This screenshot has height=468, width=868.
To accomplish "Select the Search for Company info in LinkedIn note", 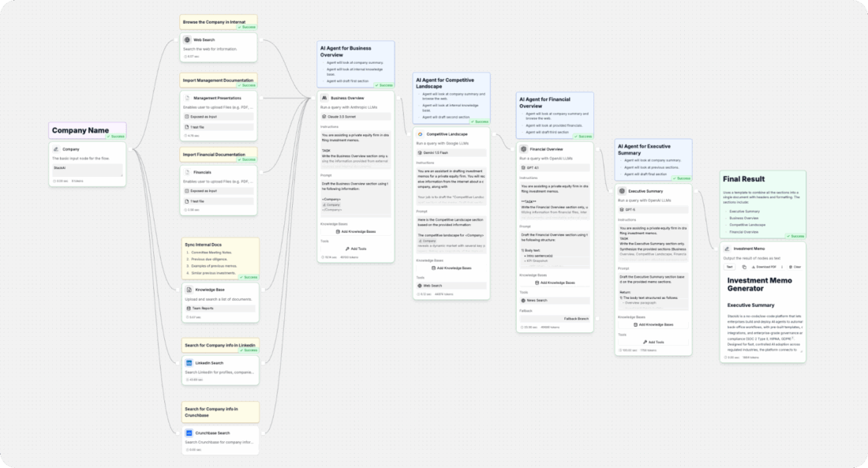I will pyautogui.click(x=220, y=346).
